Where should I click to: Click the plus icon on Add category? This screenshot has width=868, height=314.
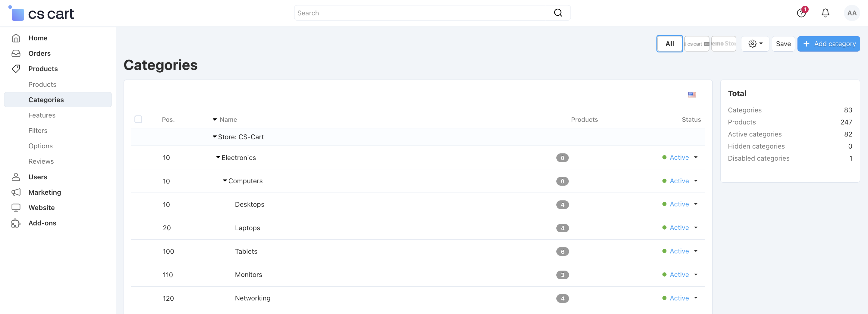(806, 44)
